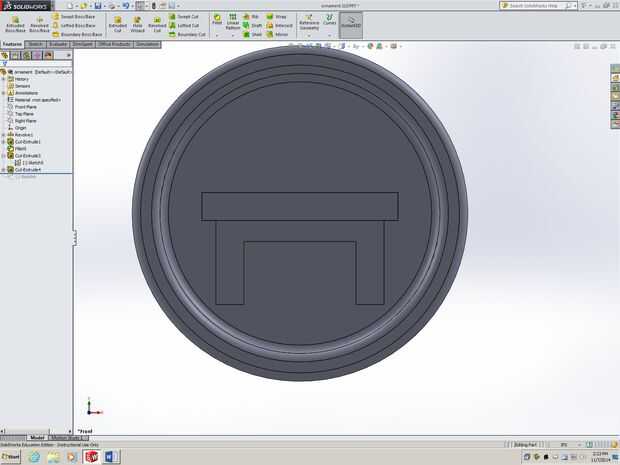Collapse the Cut-Extrude3 feature

click(4, 156)
